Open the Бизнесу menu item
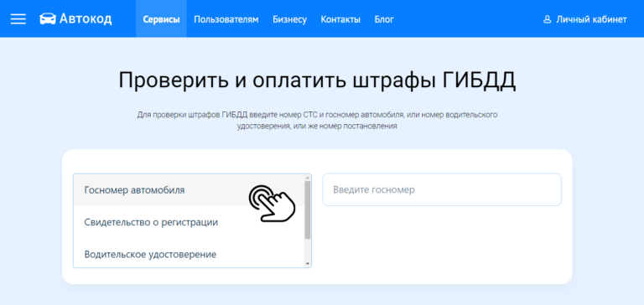Image resolution: width=644 pixels, height=305 pixels. (x=289, y=20)
